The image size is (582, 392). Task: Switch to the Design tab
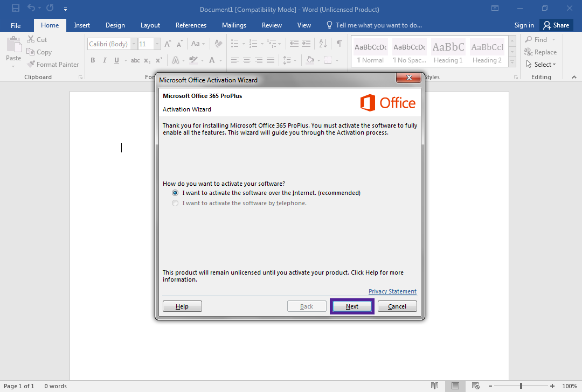coord(115,25)
